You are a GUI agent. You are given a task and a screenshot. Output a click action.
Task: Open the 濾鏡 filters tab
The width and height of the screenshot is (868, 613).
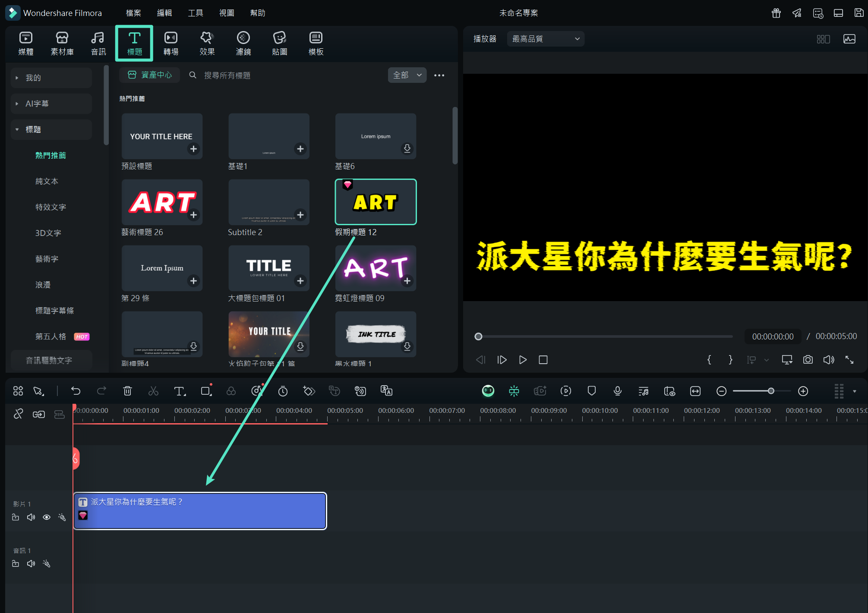(x=243, y=43)
